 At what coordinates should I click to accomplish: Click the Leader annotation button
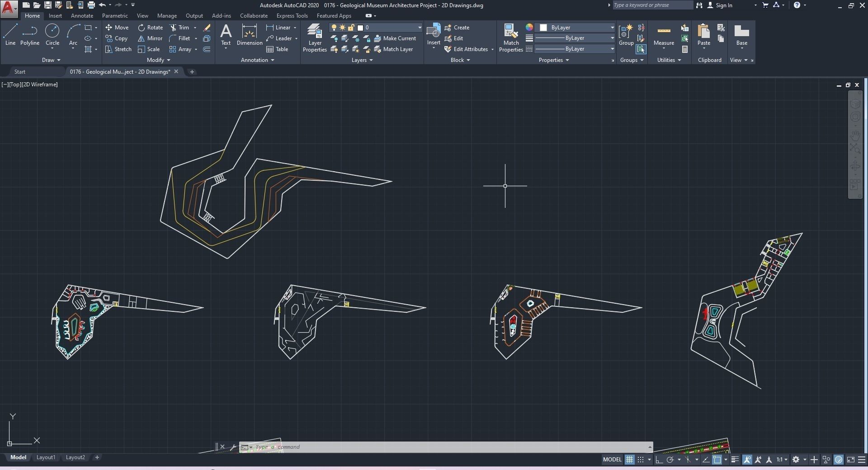[279, 38]
